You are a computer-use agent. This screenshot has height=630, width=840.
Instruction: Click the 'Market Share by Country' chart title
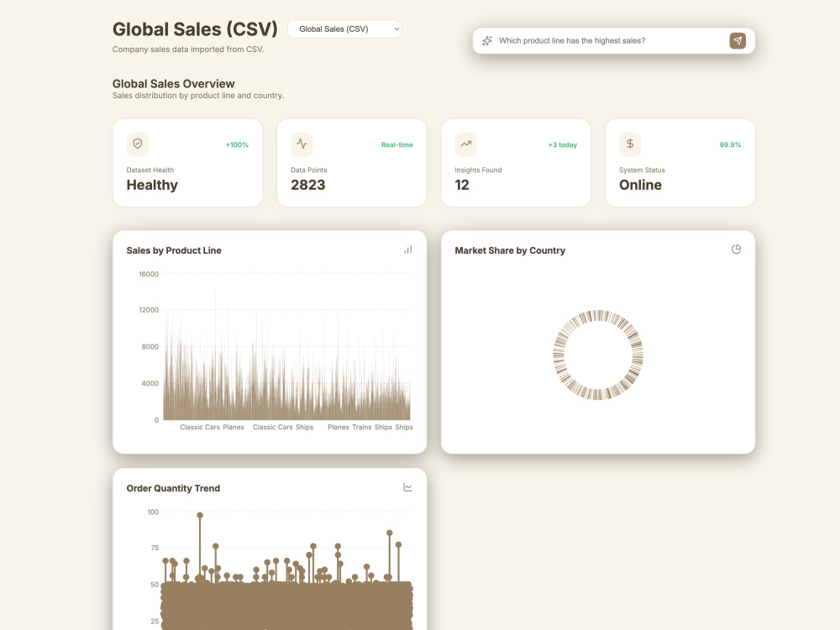click(x=510, y=250)
